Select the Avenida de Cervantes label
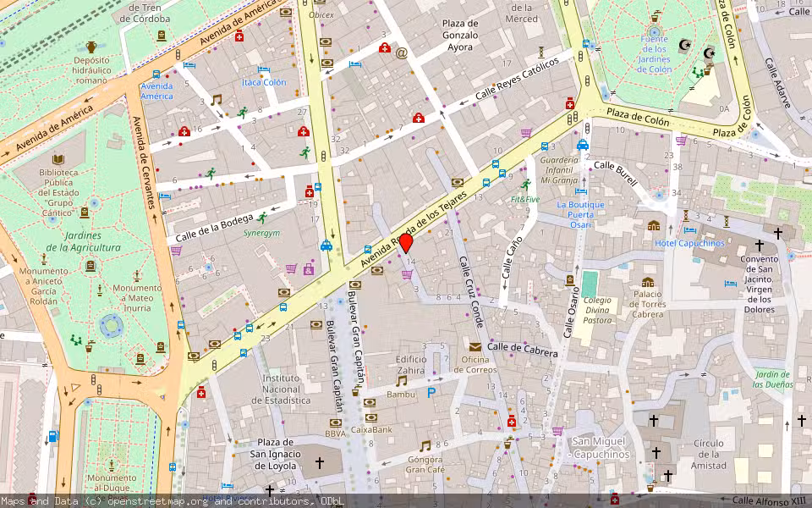The image size is (812, 508). [x=144, y=163]
